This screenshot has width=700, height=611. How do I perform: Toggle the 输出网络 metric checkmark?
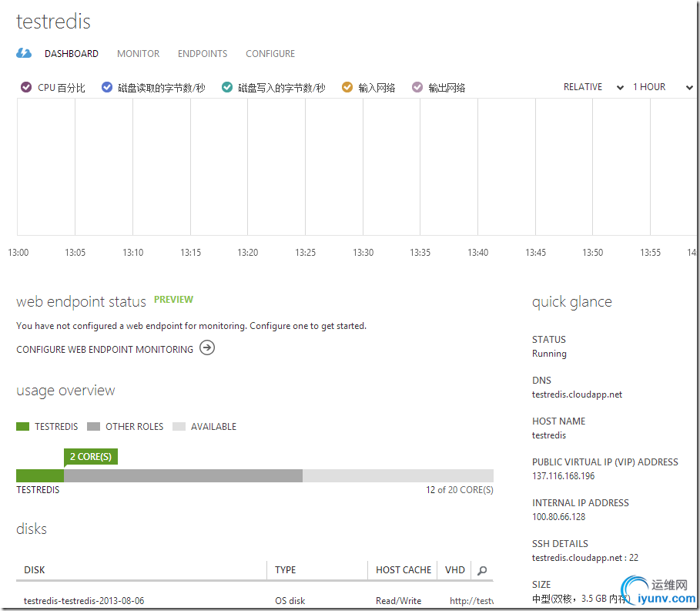pyautogui.click(x=417, y=87)
